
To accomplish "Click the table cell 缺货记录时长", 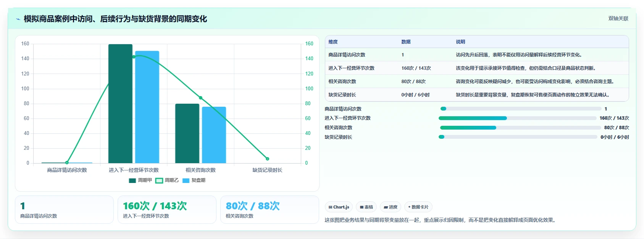I will pos(342,95).
